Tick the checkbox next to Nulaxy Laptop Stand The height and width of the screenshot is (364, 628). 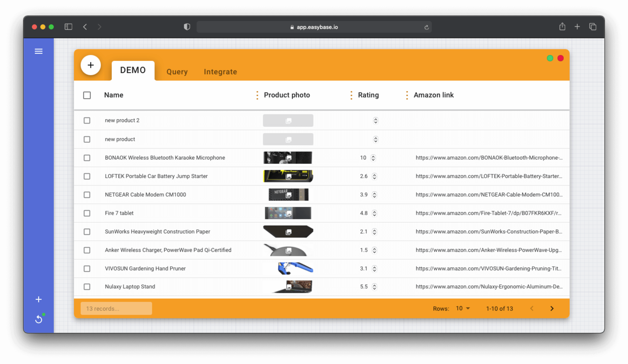coord(87,287)
